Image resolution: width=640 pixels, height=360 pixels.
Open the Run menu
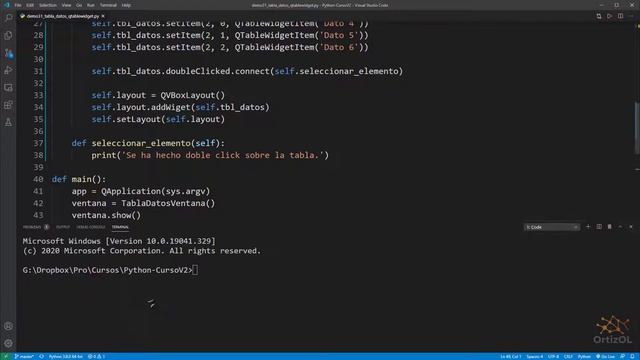coord(91,5)
